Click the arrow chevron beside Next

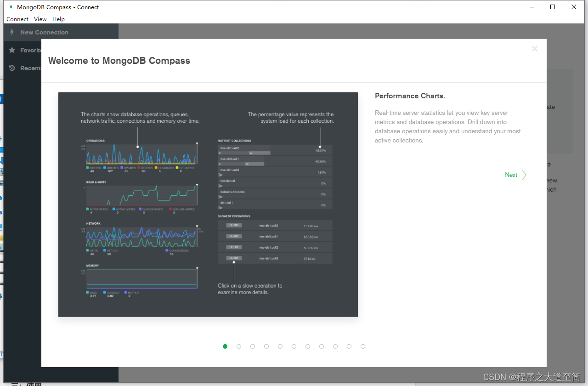tap(524, 175)
